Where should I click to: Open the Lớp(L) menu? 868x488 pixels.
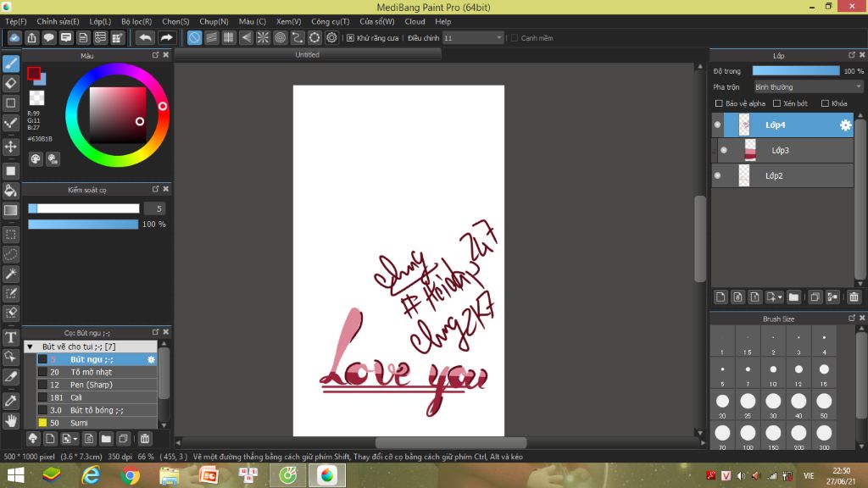click(x=100, y=21)
